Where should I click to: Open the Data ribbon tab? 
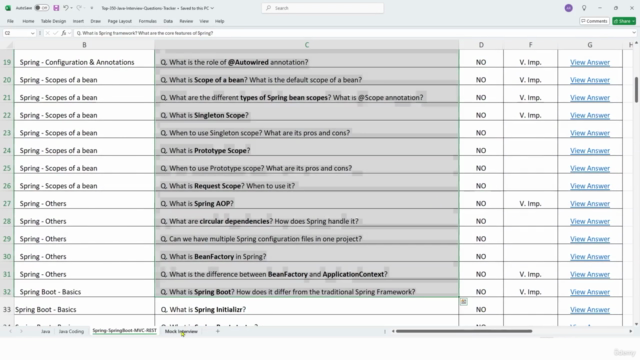point(168,21)
